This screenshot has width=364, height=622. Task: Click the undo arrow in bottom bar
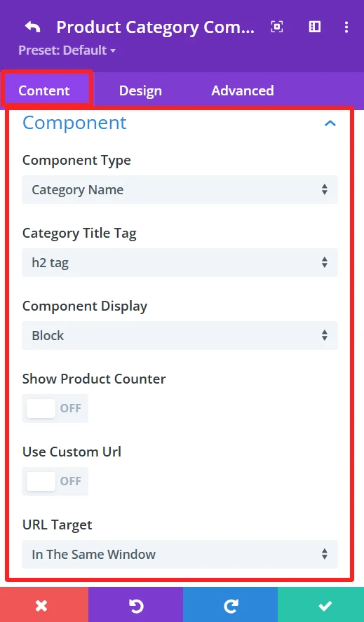tap(136, 606)
